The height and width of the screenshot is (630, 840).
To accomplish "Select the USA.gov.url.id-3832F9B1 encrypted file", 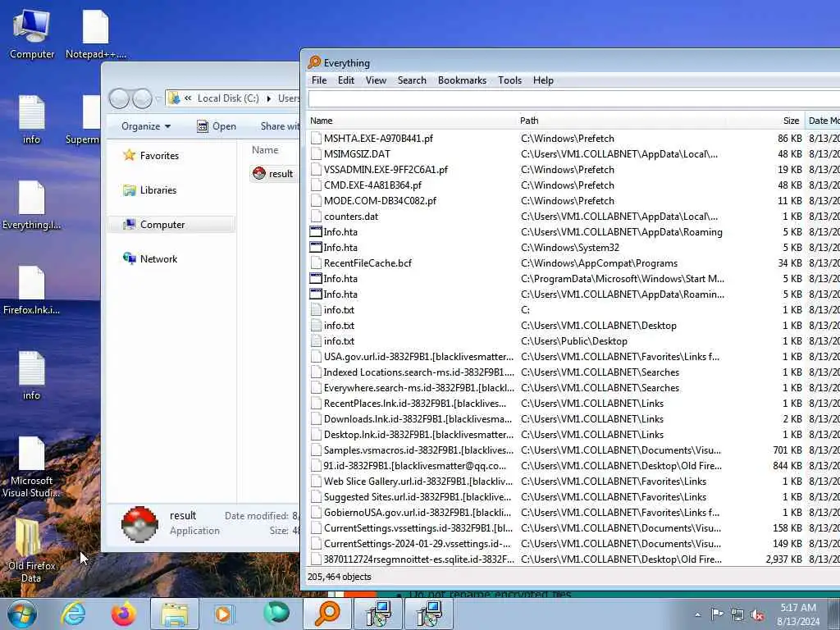I will click(x=418, y=356).
